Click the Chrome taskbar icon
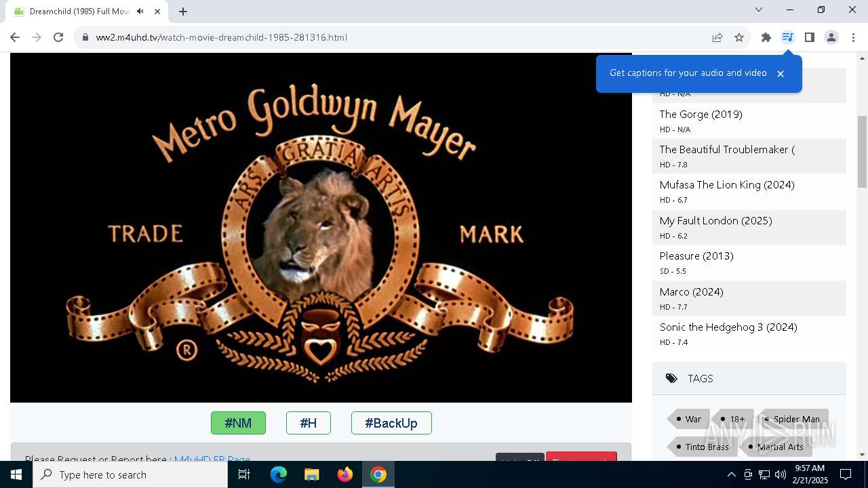This screenshot has height=488, width=868. (378, 474)
